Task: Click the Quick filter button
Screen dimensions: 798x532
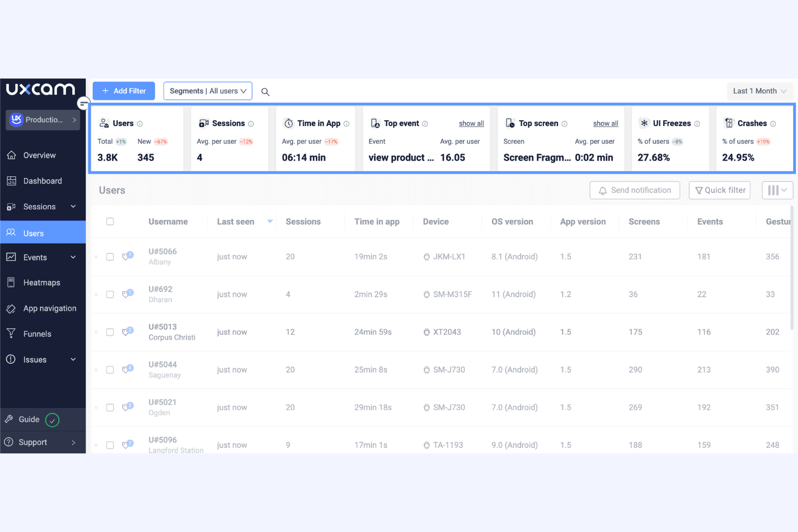Action: coord(720,190)
